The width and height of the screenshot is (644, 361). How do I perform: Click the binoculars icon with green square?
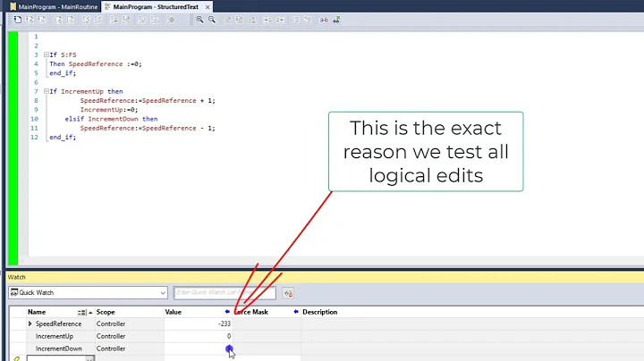336,20
